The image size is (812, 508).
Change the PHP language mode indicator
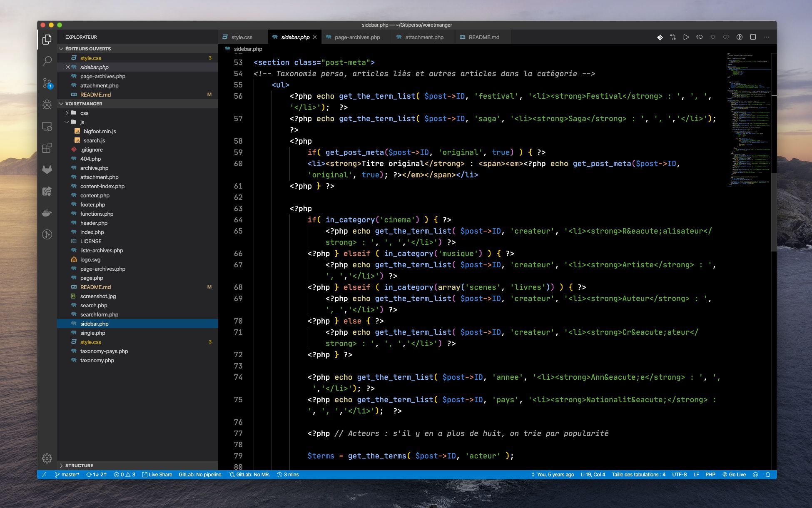(710, 475)
